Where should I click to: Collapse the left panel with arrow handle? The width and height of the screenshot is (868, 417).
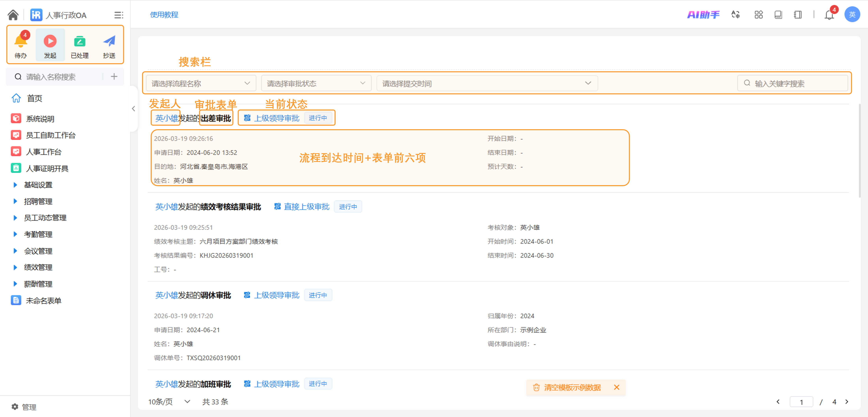pyautogui.click(x=133, y=109)
